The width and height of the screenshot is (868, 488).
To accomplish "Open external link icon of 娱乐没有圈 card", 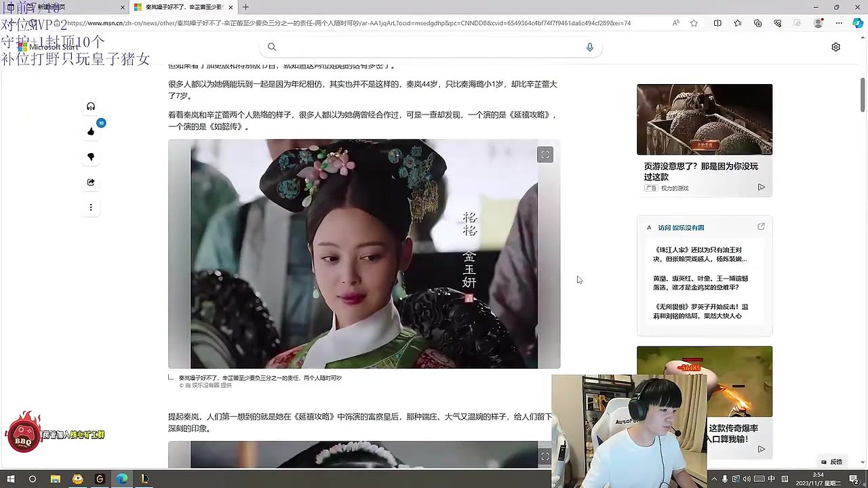I will click(x=761, y=226).
